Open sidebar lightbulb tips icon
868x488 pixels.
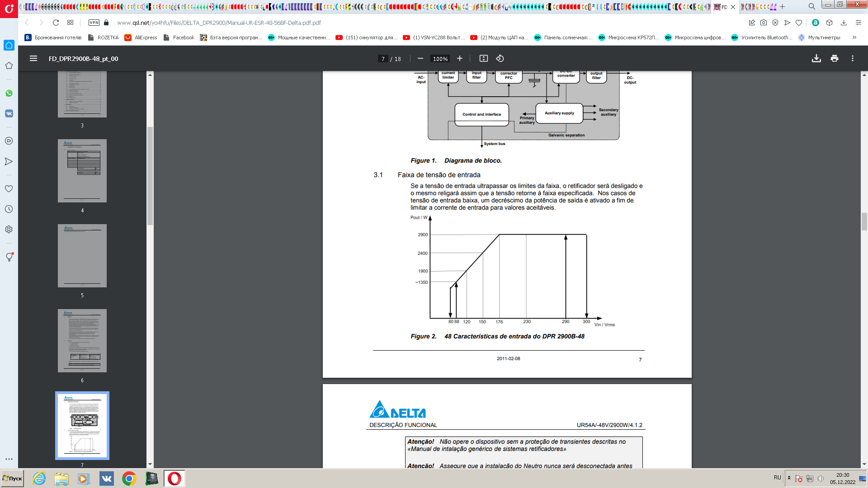point(9,257)
